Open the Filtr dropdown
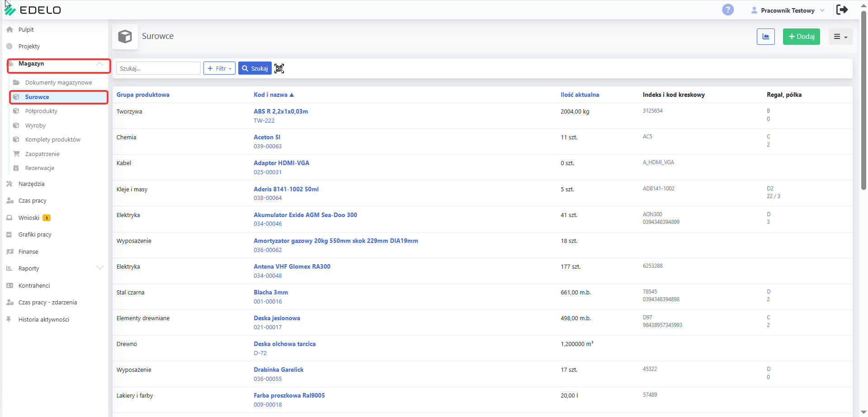 [219, 68]
